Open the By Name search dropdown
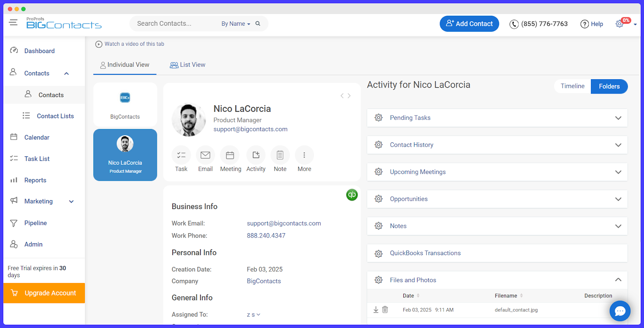The width and height of the screenshot is (644, 328). click(x=236, y=24)
